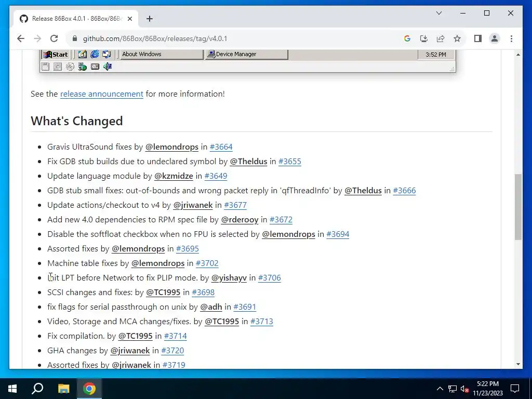This screenshot has height=399, width=532.
Task: Open the Chrome profile avatar
Action: (495, 38)
